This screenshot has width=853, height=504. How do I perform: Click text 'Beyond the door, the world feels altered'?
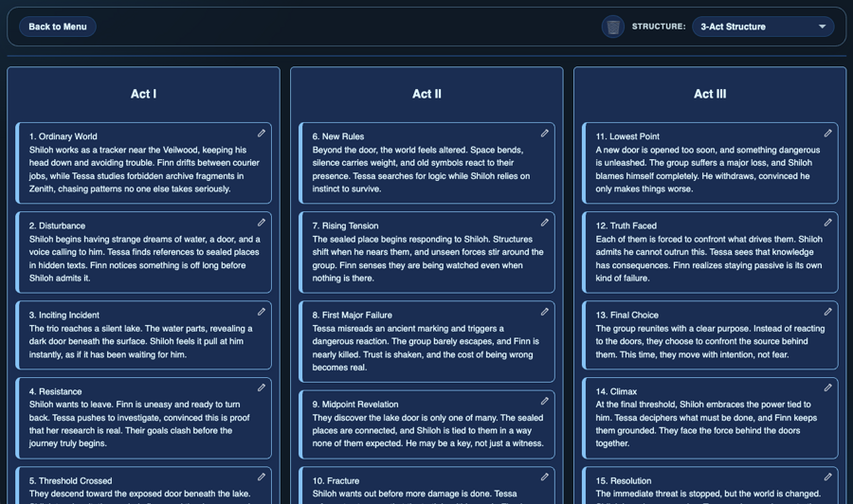(390, 150)
